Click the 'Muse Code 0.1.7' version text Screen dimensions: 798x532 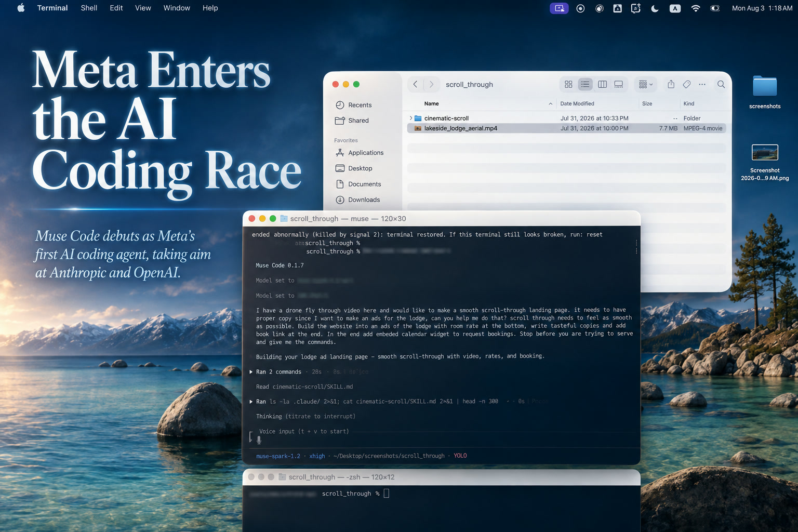pyautogui.click(x=280, y=265)
